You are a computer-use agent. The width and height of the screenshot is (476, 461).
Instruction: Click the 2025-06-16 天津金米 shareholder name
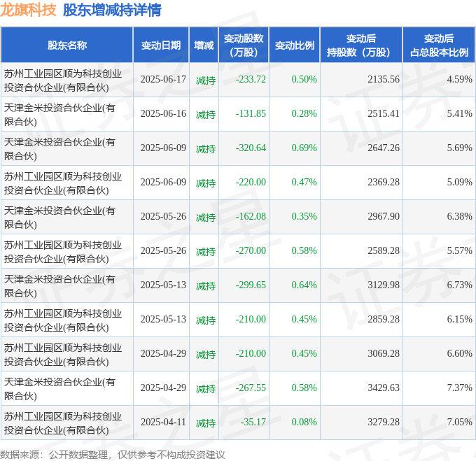(x=59, y=114)
